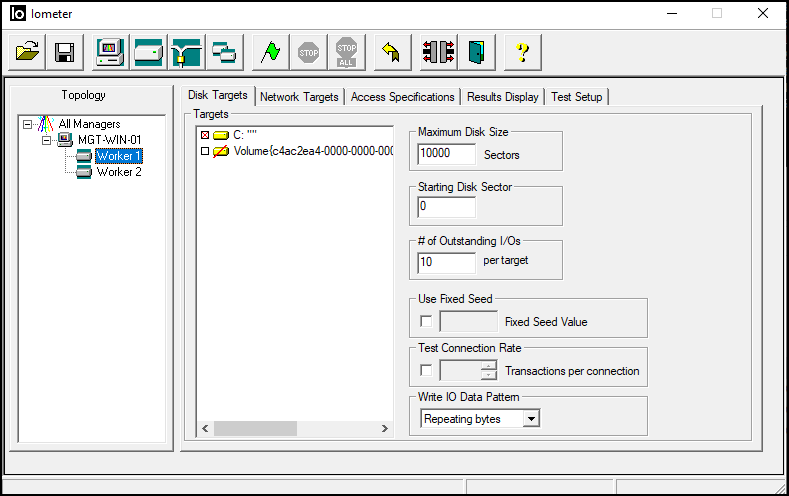The width and height of the screenshot is (789, 496).
Task: Collapse the All Managers tree node
Action: tap(27, 124)
